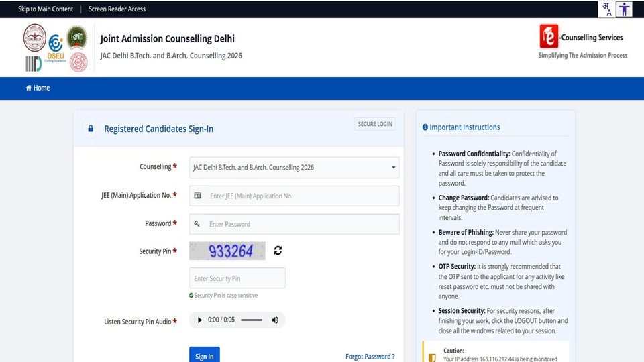Viewport: 644px width, 362px height.
Task: Click Skip to Main Content link
Action: point(46,9)
